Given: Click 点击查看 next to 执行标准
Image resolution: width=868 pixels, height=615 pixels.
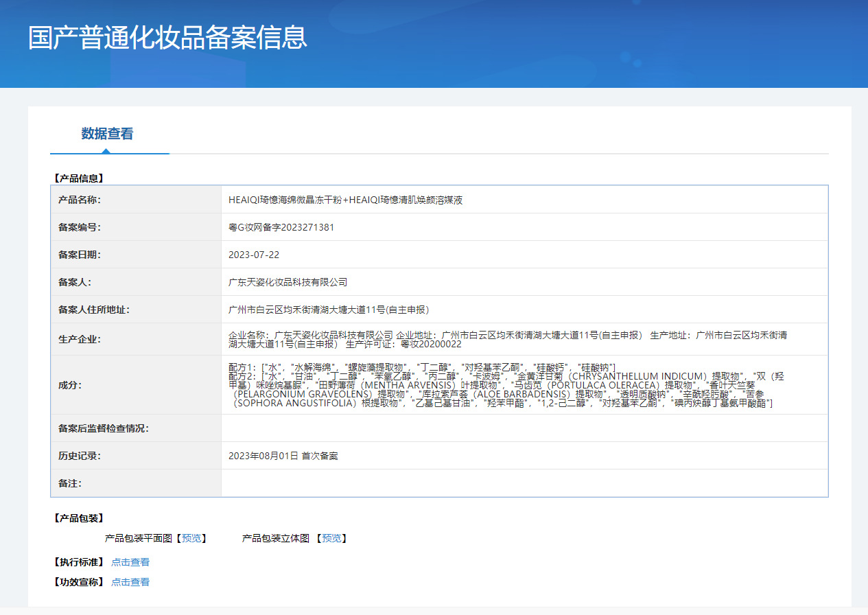Looking at the screenshot, I should point(130,562).
